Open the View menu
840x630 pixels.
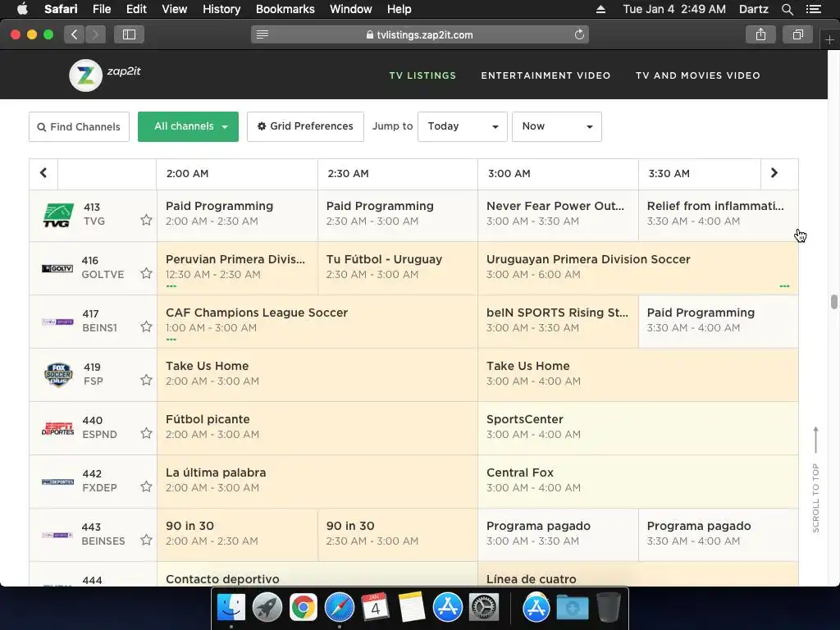point(174,9)
